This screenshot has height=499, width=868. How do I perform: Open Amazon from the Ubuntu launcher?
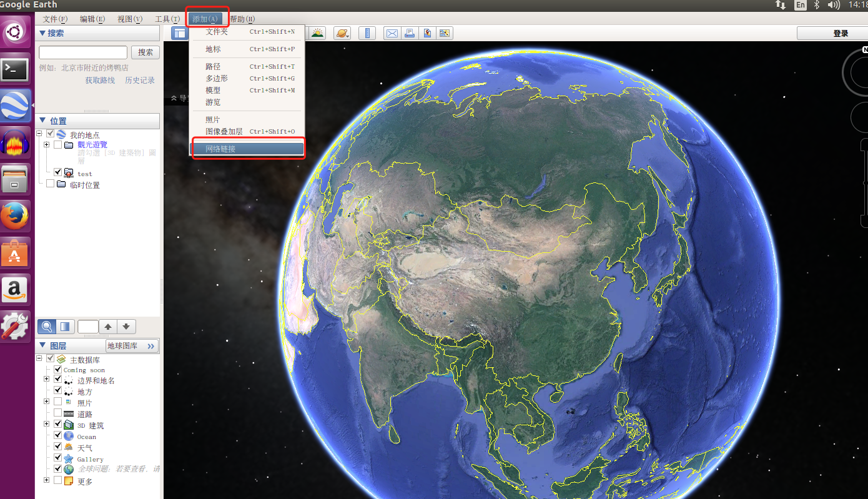[16, 290]
